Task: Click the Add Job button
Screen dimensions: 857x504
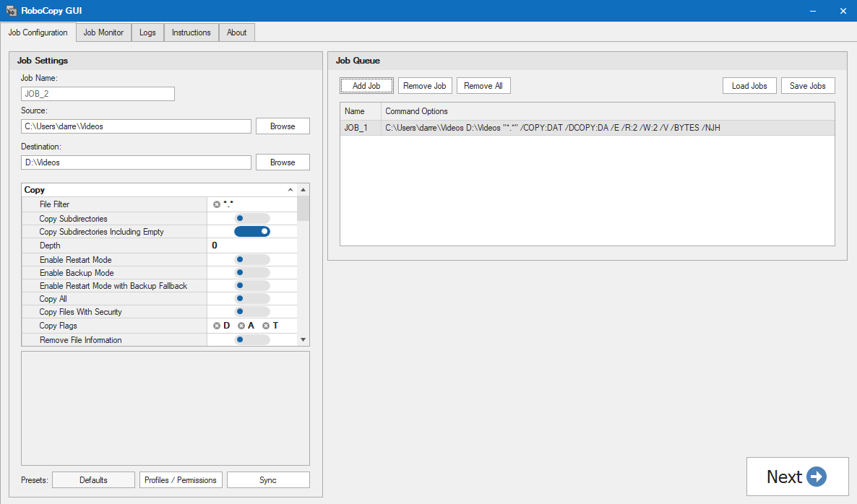Action: pyautogui.click(x=366, y=85)
